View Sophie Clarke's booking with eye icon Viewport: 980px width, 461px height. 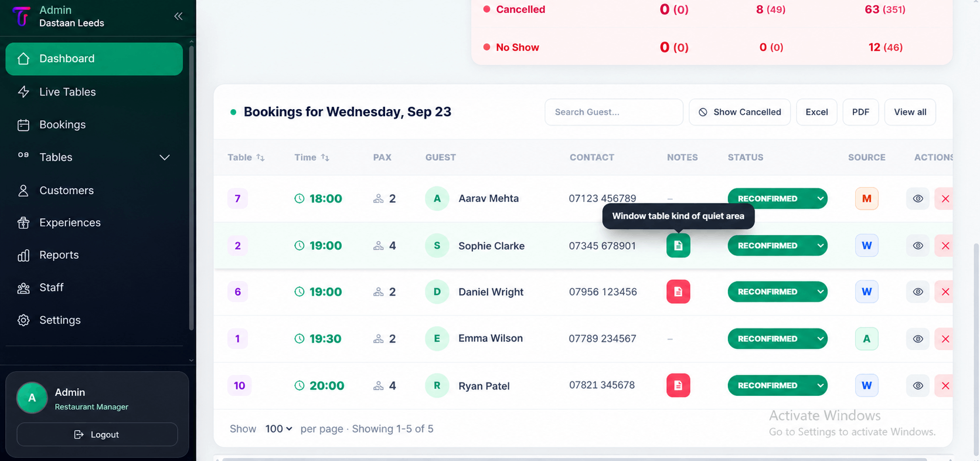tap(918, 245)
